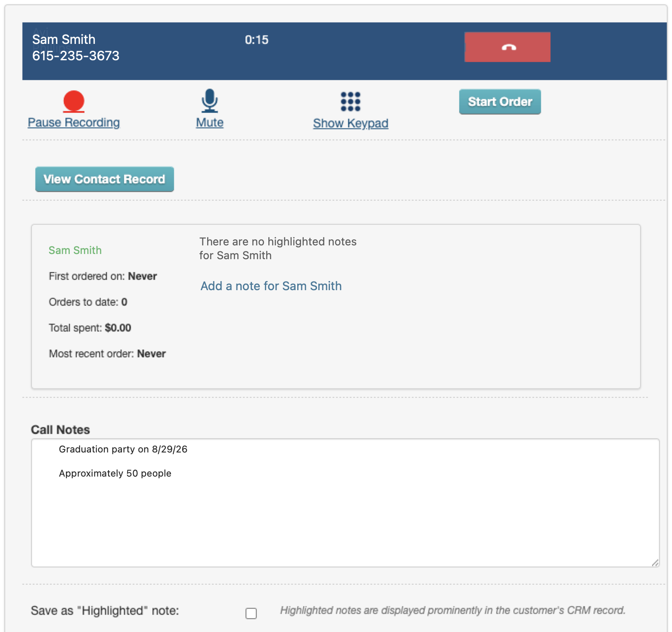Open the Pause Recording link
Screen dimensions: 672x632
pos(74,123)
